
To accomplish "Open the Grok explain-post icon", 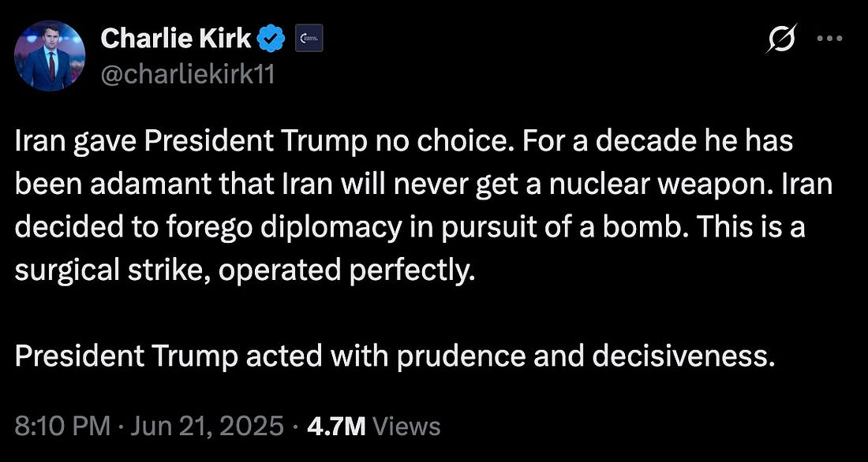I will coord(784,39).
